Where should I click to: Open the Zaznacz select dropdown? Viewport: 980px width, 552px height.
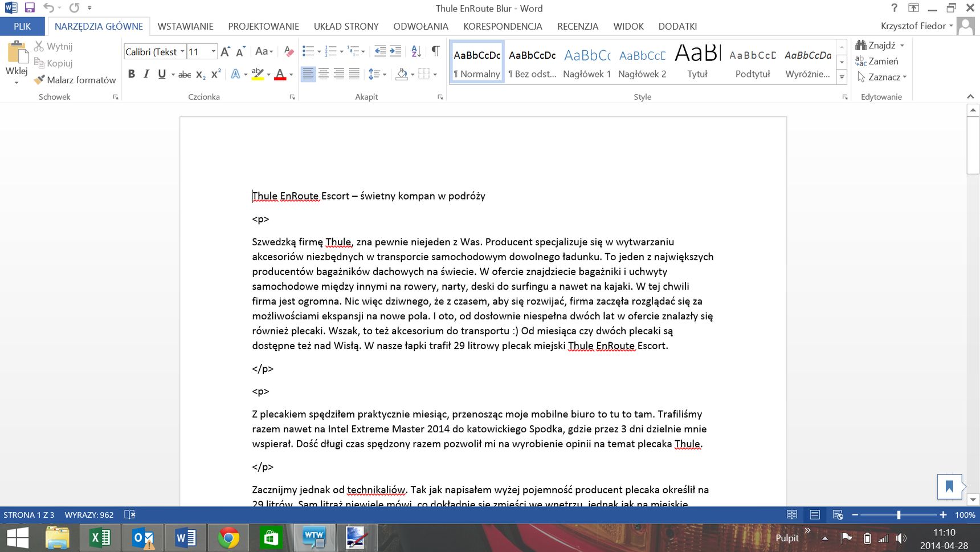[881, 77]
